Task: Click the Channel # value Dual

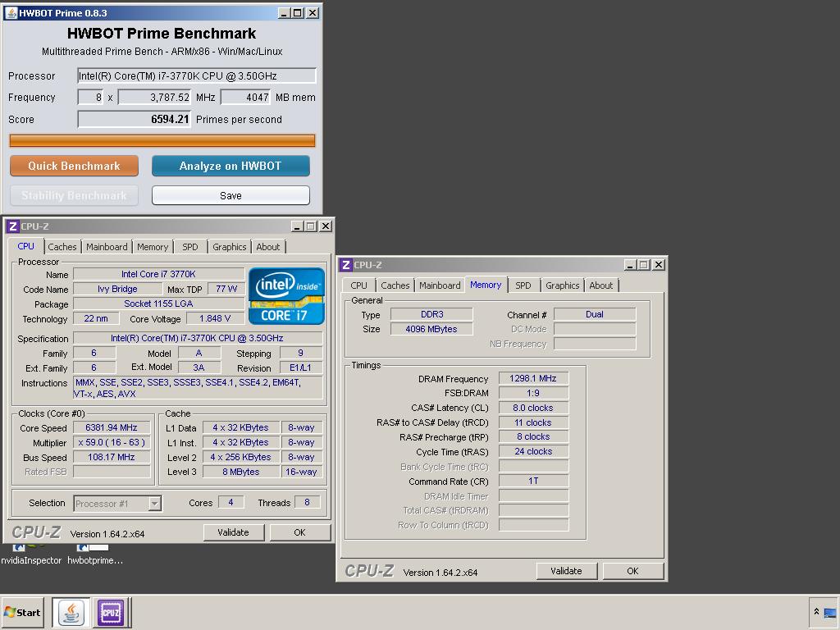Action: [595, 314]
